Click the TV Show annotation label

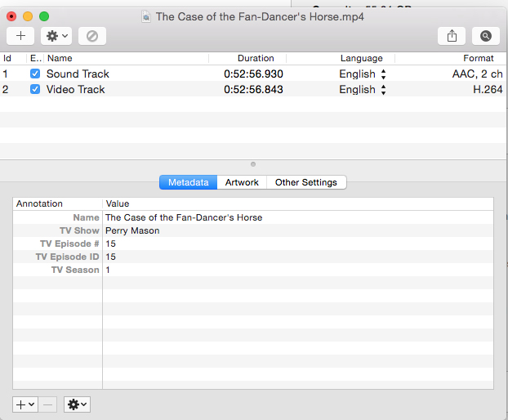click(79, 230)
